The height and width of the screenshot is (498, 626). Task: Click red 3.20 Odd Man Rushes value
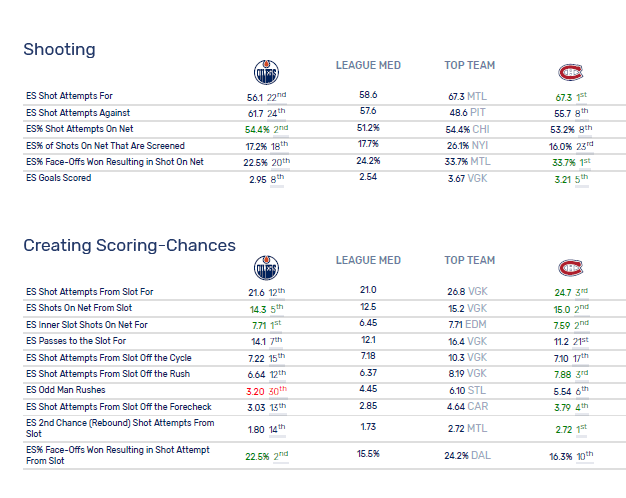click(257, 389)
